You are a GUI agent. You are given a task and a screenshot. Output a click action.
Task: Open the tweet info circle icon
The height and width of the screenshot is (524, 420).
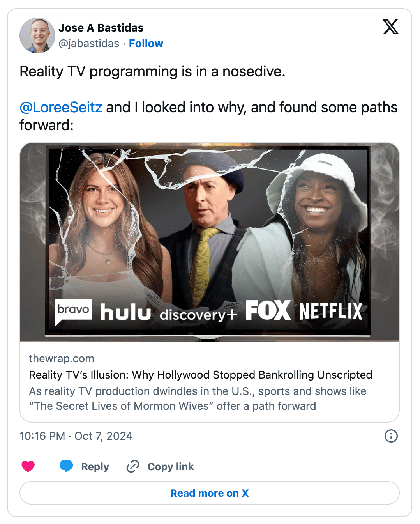point(391,436)
